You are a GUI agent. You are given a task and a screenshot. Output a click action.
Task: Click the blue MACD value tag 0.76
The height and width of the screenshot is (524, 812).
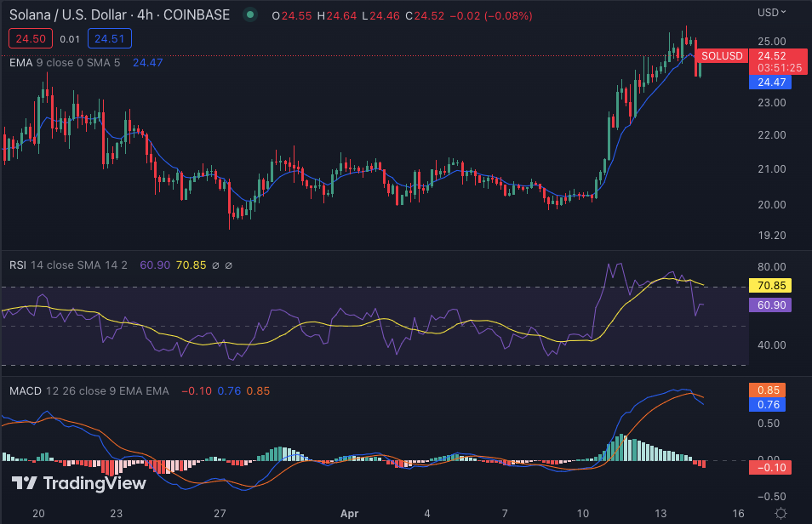(768, 404)
